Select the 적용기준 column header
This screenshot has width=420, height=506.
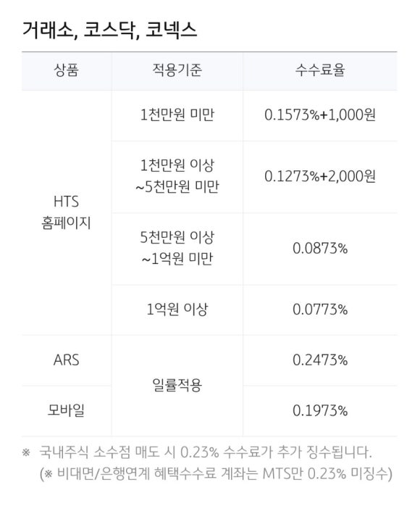[x=177, y=70]
